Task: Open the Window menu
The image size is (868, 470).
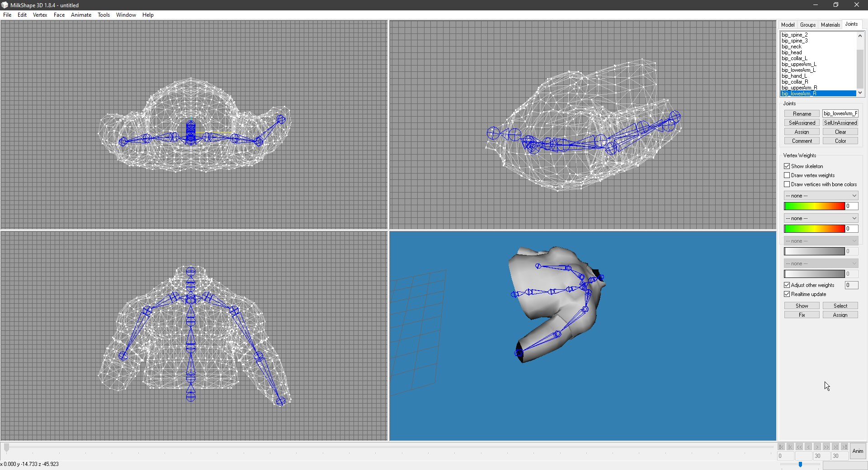Action: [126, 15]
